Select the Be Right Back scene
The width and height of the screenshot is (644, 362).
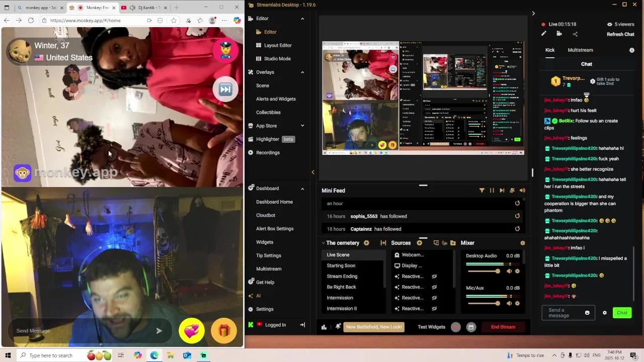pyautogui.click(x=342, y=287)
